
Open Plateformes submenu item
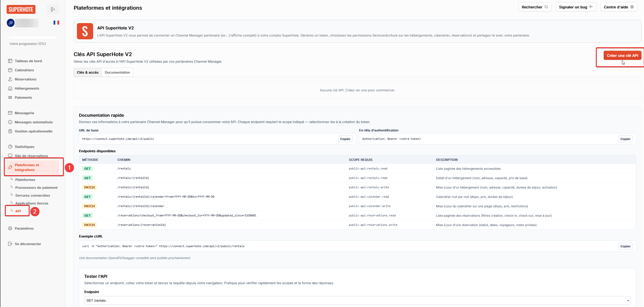click(25, 180)
